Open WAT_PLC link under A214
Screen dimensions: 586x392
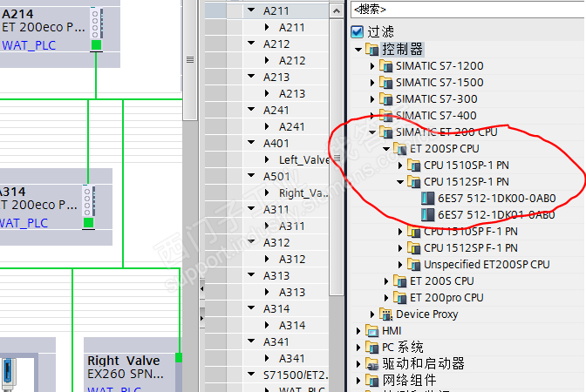click(29, 45)
